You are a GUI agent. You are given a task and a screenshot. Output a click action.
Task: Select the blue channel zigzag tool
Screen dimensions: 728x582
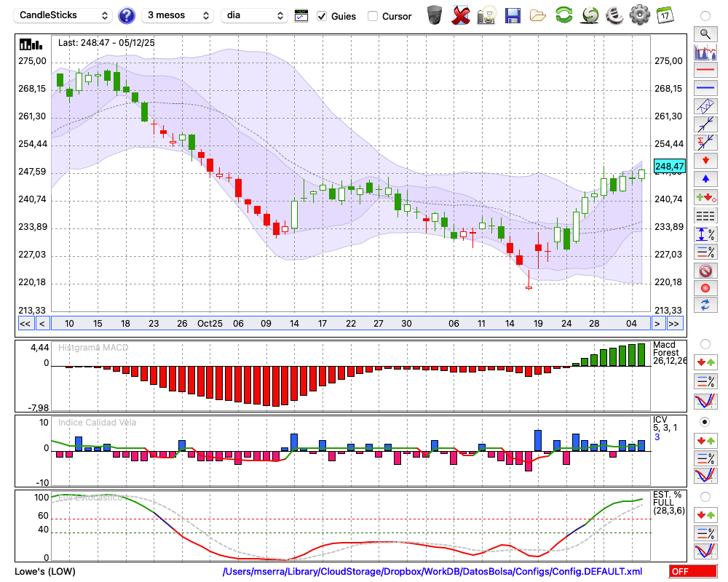[705, 106]
